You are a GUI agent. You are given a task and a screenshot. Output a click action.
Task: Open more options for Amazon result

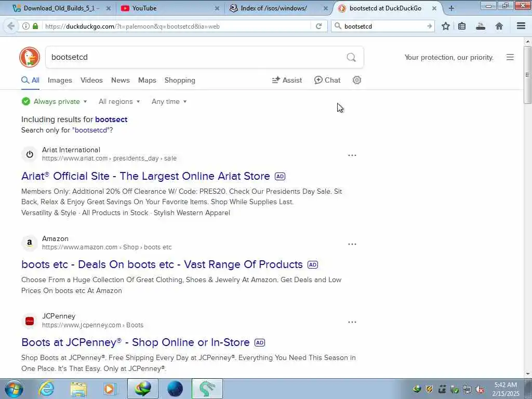point(352,244)
